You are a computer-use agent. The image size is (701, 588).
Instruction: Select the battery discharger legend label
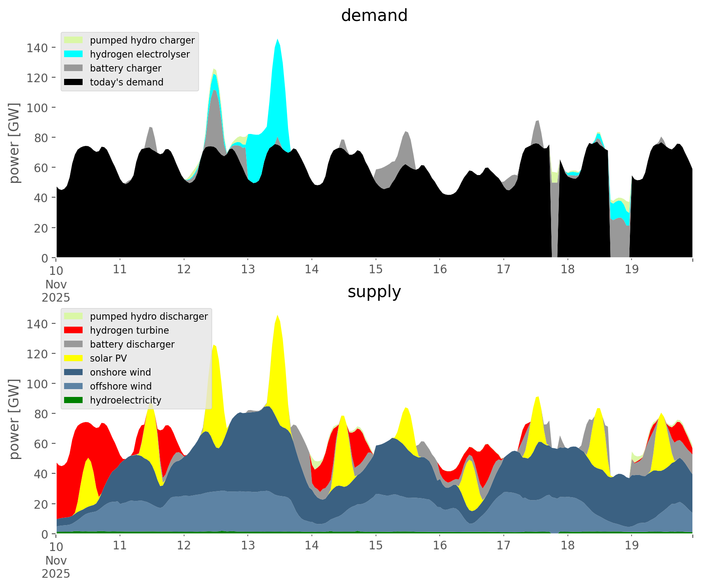click(132, 344)
